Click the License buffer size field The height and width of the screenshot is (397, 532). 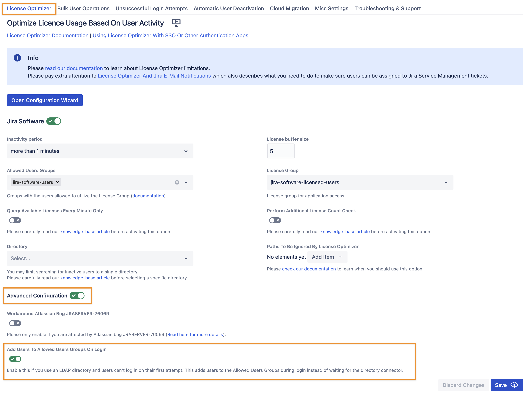281,151
